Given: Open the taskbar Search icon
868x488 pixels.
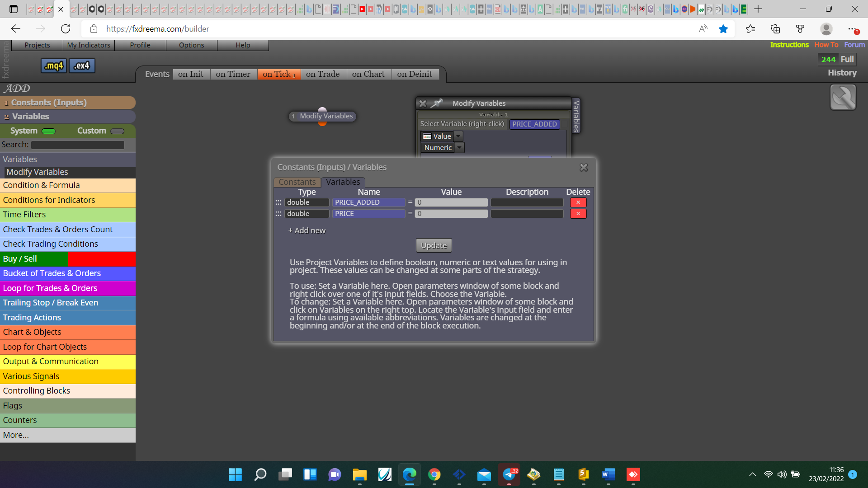Looking at the screenshot, I should pos(260,474).
